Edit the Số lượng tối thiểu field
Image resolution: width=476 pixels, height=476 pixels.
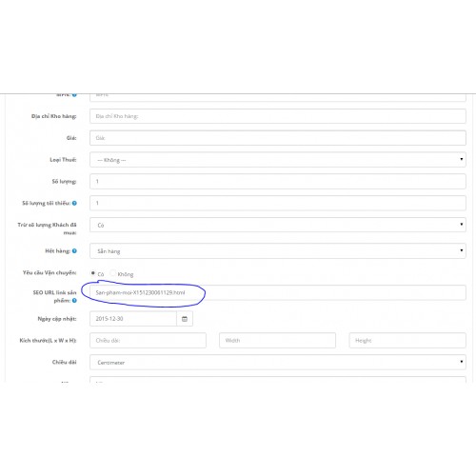278,203
